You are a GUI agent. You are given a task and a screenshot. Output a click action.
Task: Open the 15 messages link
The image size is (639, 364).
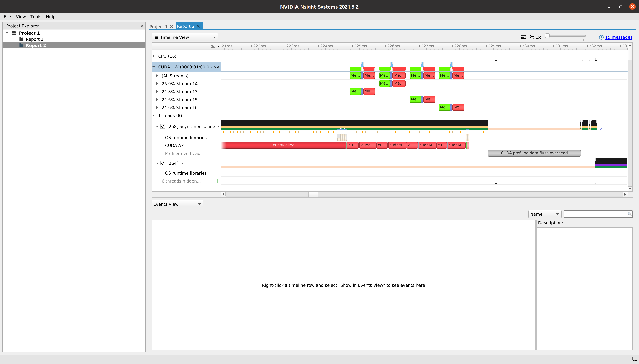618,37
